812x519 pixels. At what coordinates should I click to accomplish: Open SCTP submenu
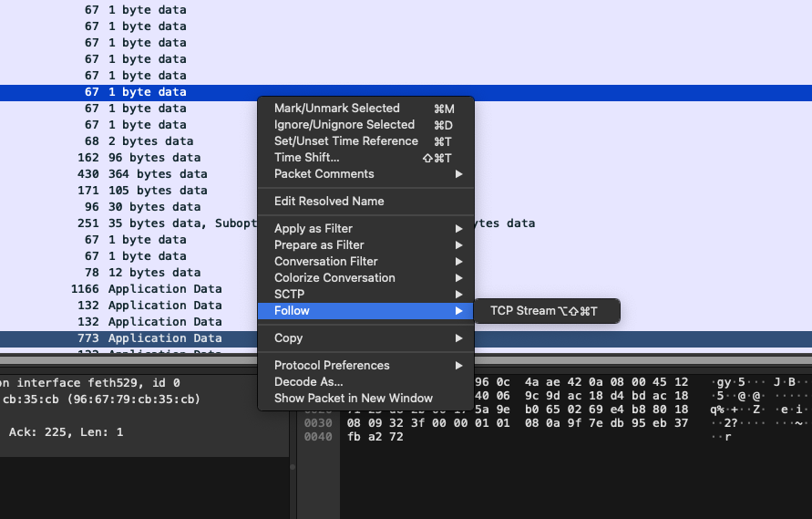pos(290,295)
